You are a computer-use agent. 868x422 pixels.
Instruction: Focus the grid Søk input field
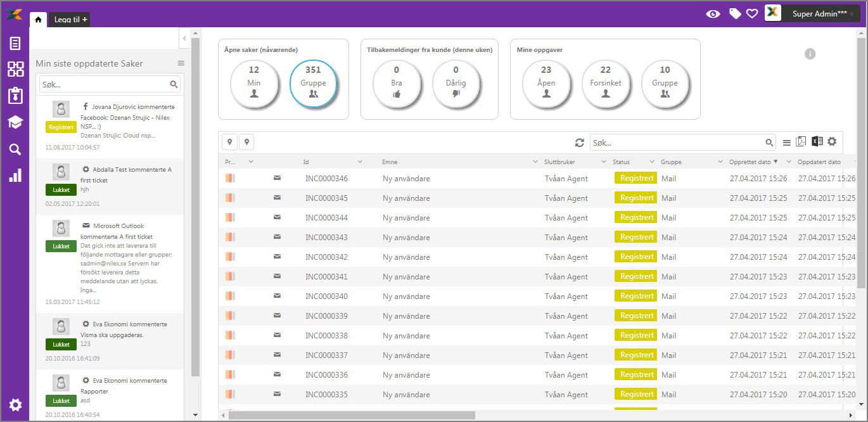[677, 143]
